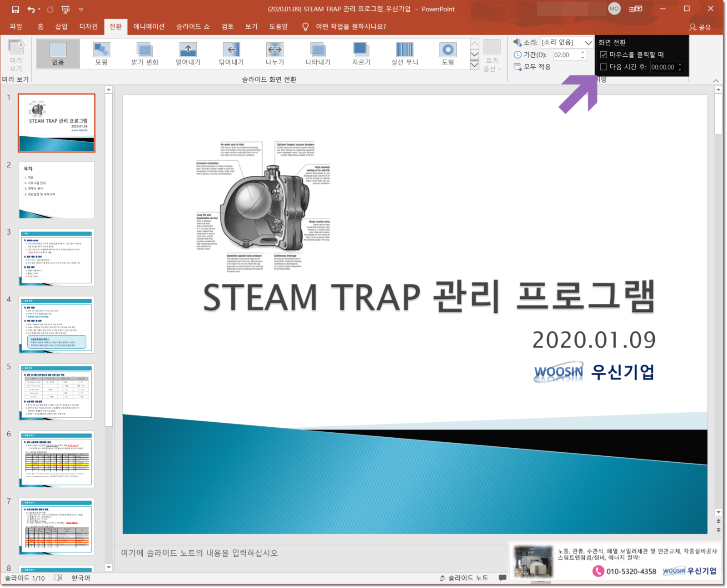This screenshot has height=588, width=727.
Task: Toggle 슬라이드 노트 in the status bar
Action: tap(463, 578)
